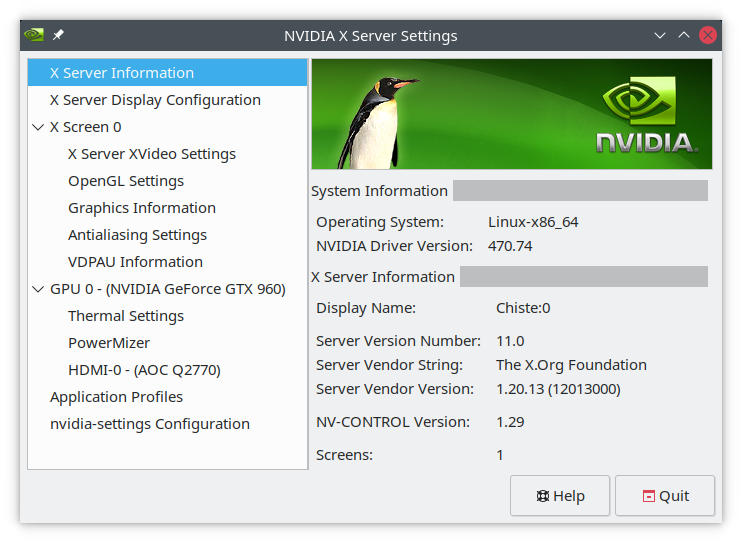Screen dimensions: 742x543
Task: Click vendor version 1.20.13 (12013000)
Action: [x=558, y=389]
